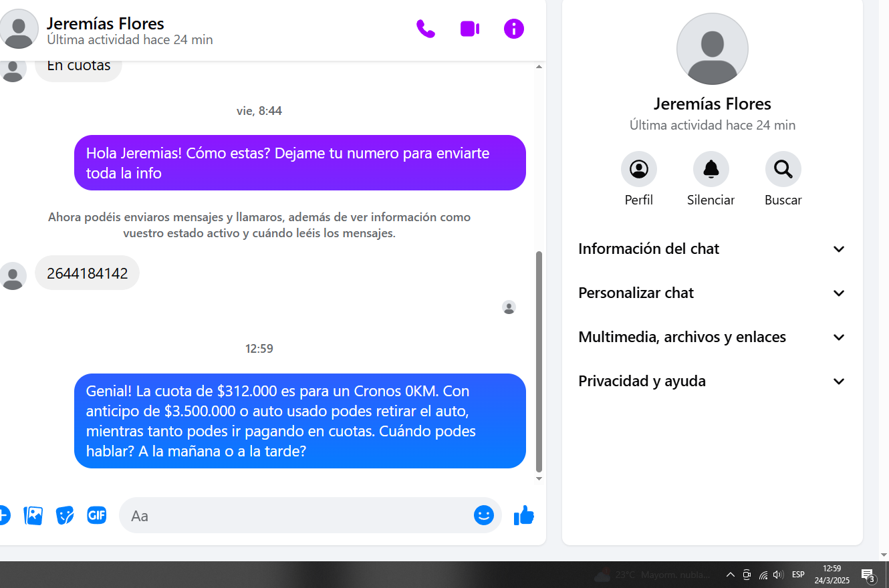889x588 pixels.
Task: Click the Jeremías Flores name in the side panel
Action: click(x=713, y=104)
